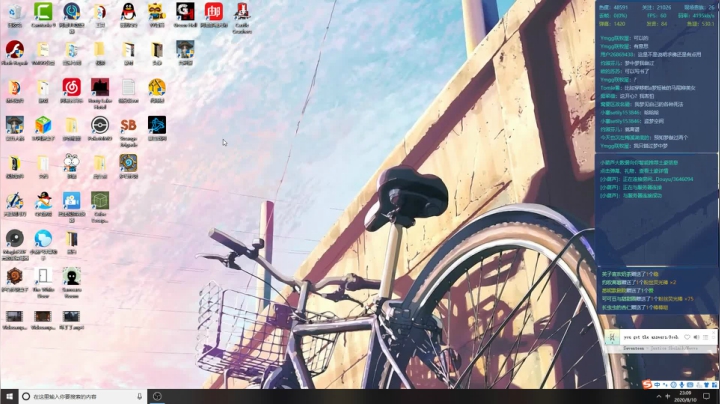720x404 pixels.
Task: Click the Sogou S logo on IME bar
Action: pyautogui.click(x=647, y=385)
